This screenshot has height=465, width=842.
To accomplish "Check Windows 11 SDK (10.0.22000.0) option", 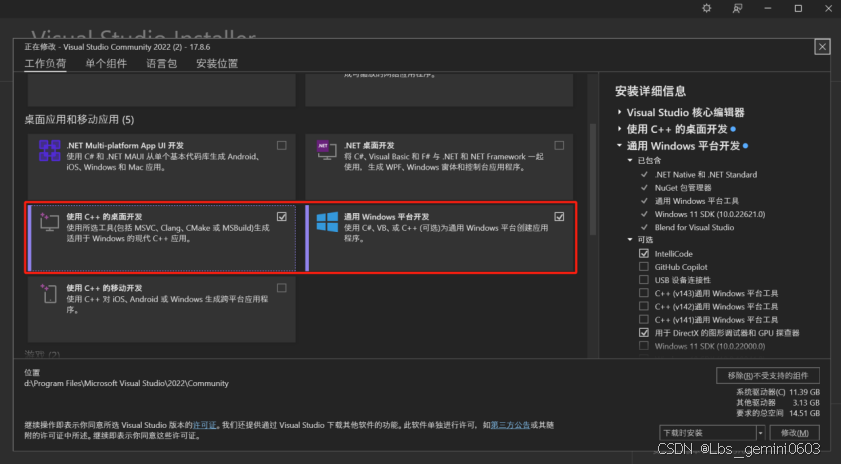I will (644, 346).
